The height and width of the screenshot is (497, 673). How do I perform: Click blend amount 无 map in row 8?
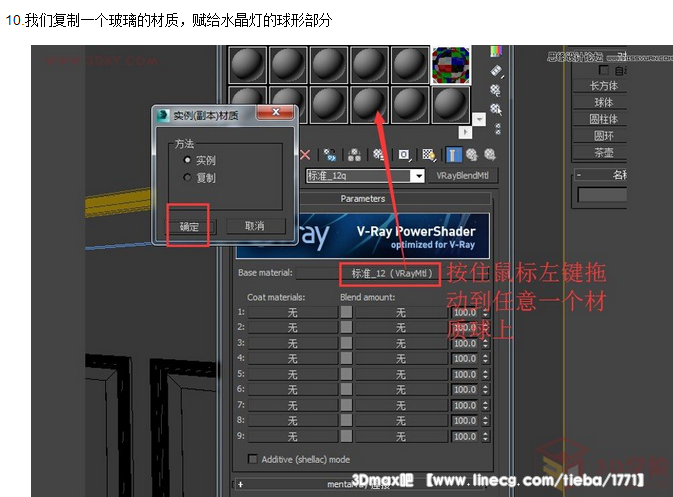(401, 421)
